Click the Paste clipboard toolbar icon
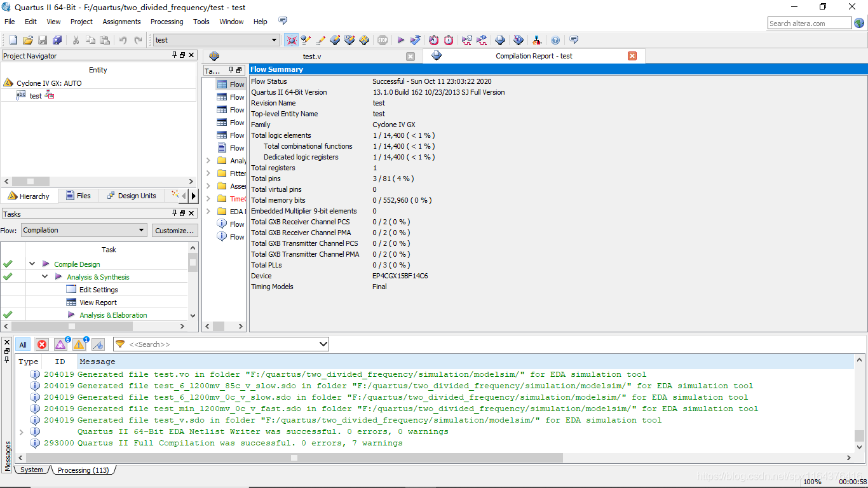This screenshot has height=488, width=868. [x=105, y=40]
